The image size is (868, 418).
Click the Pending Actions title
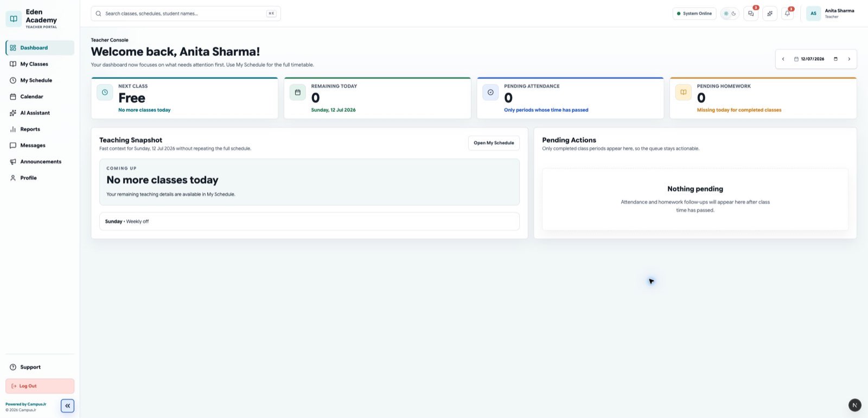569,140
